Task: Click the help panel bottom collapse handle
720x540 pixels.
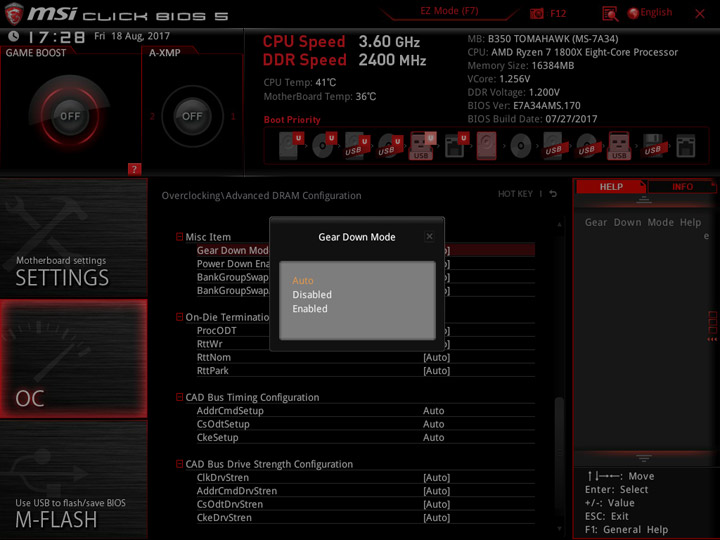Action: (643, 458)
